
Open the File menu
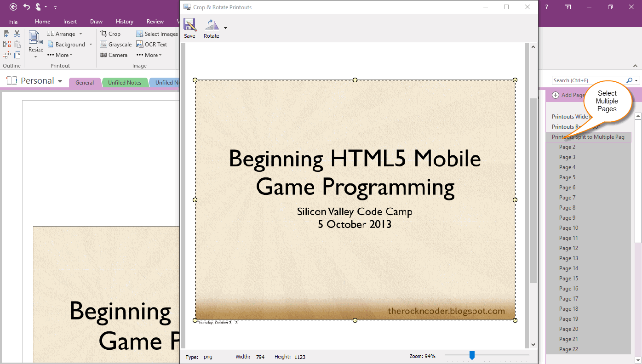click(x=13, y=22)
